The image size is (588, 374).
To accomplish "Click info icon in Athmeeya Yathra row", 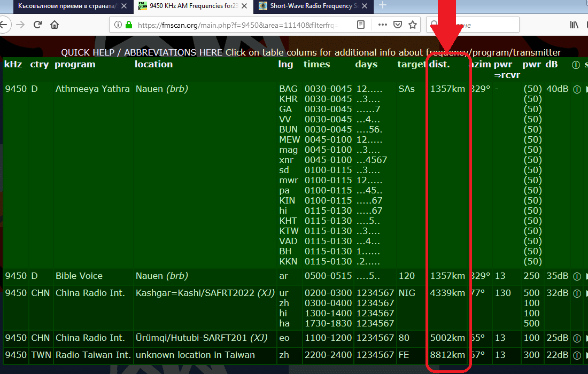I will coord(577,89).
